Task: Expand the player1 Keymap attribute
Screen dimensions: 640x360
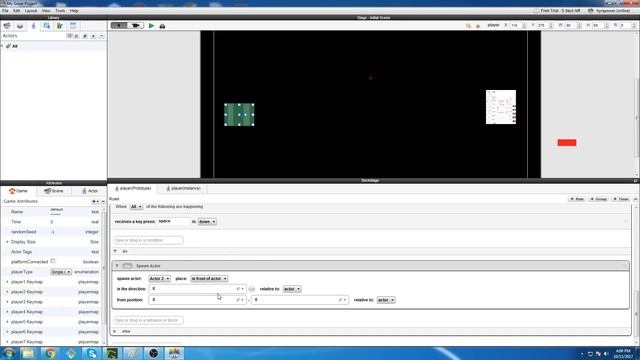Action: click(x=7, y=282)
